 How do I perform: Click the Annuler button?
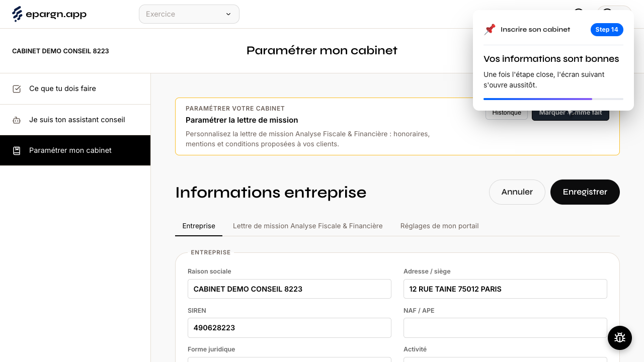(517, 192)
